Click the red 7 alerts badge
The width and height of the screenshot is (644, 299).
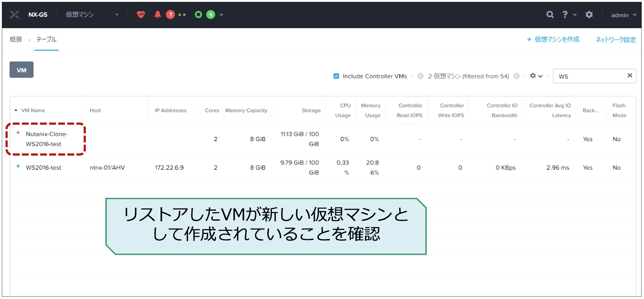[x=171, y=14]
